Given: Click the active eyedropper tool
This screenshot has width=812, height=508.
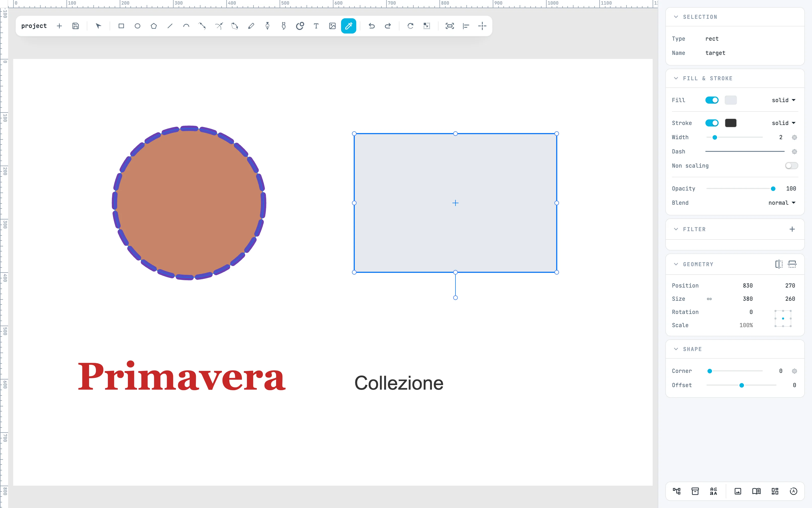Looking at the screenshot, I should tap(349, 26).
